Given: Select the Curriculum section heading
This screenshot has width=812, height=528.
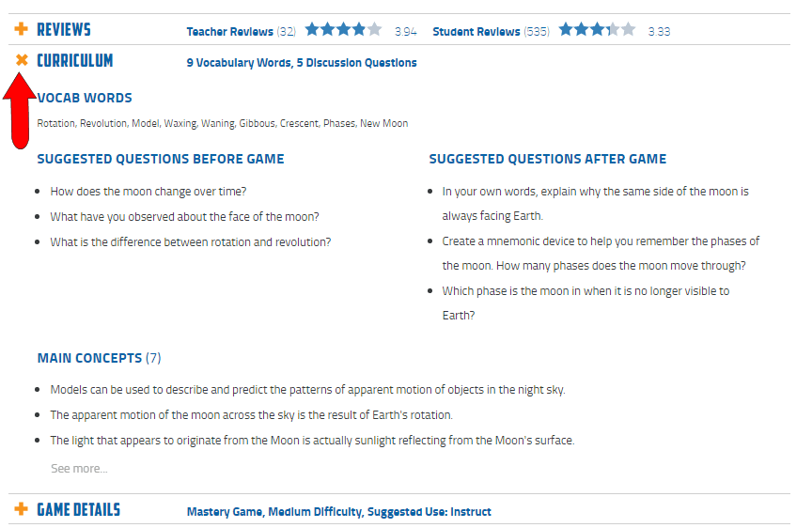Looking at the screenshot, I should click(75, 61).
